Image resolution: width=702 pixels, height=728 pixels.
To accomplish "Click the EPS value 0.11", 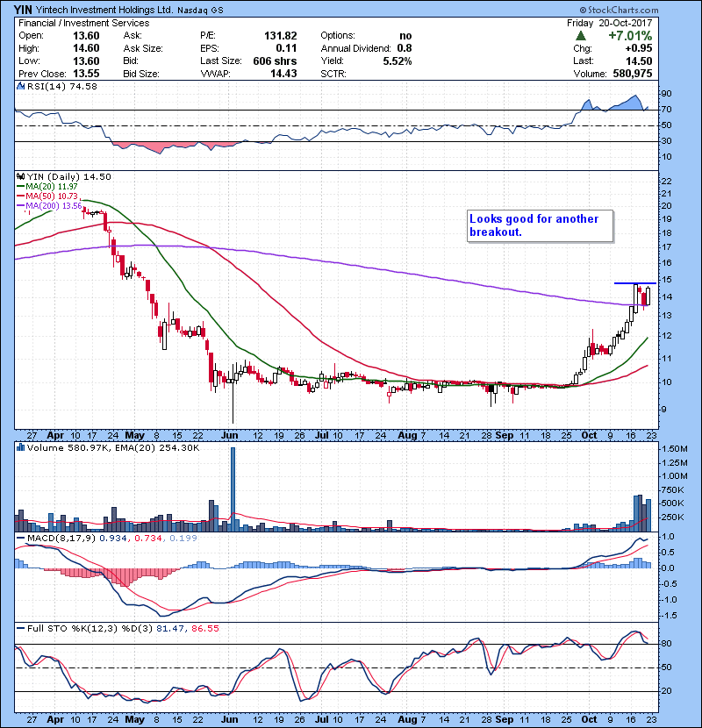I will 286,48.
